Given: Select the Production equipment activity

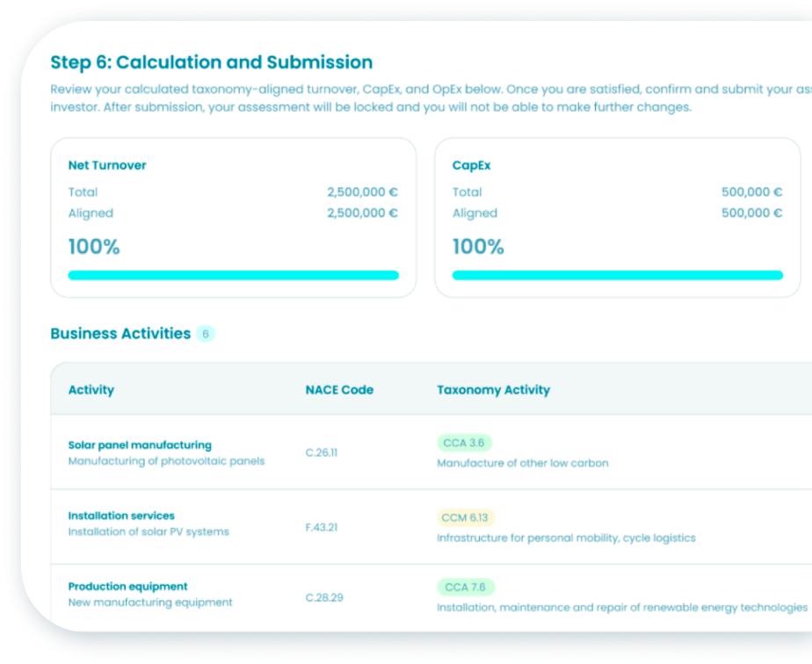Looking at the screenshot, I should [x=128, y=587].
